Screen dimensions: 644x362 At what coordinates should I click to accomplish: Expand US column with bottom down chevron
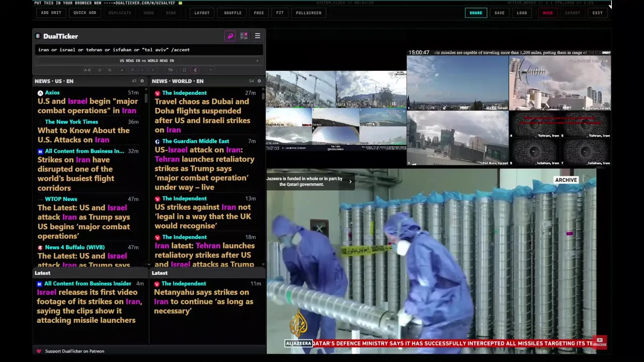coord(148,264)
